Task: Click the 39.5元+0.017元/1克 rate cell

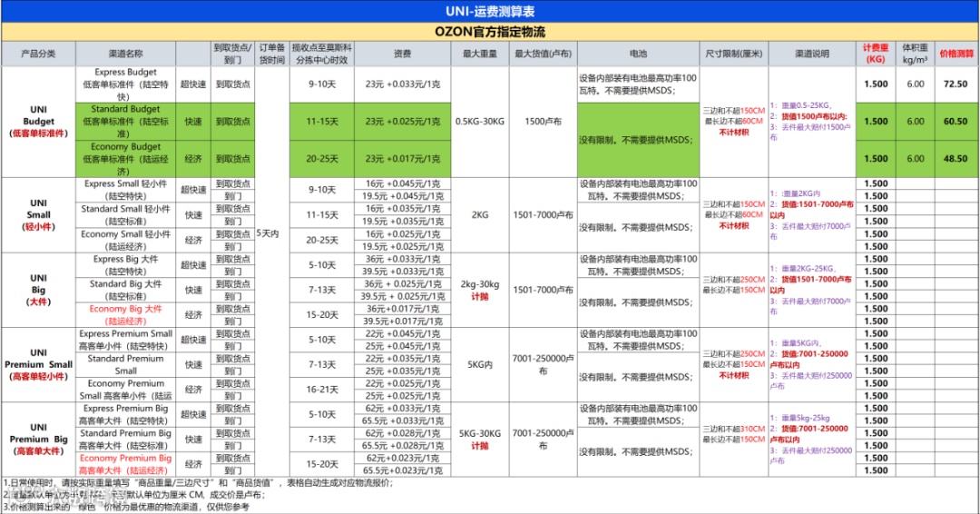Action: [403, 321]
